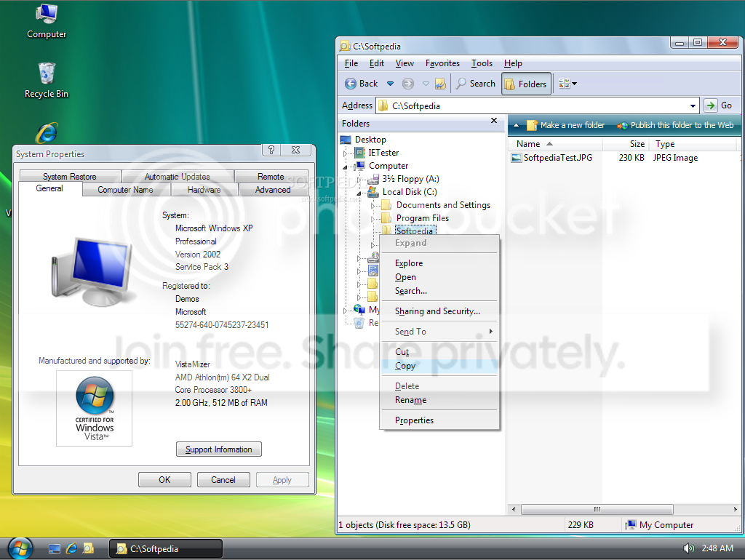Click Show Desktop quick launch icon

(55, 548)
